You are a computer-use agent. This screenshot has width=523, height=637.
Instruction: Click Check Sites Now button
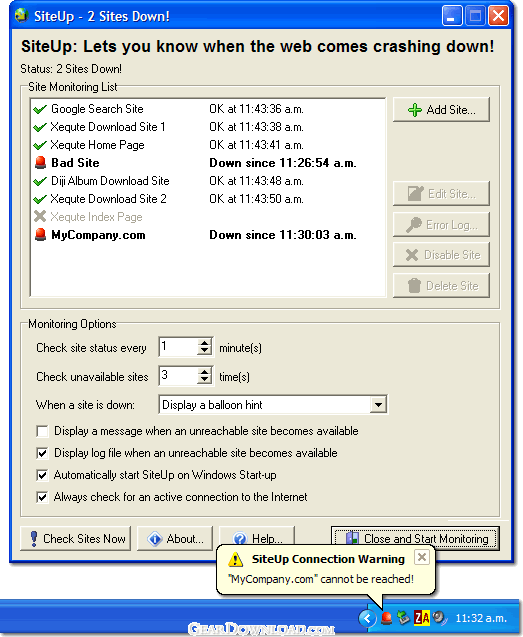76,539
